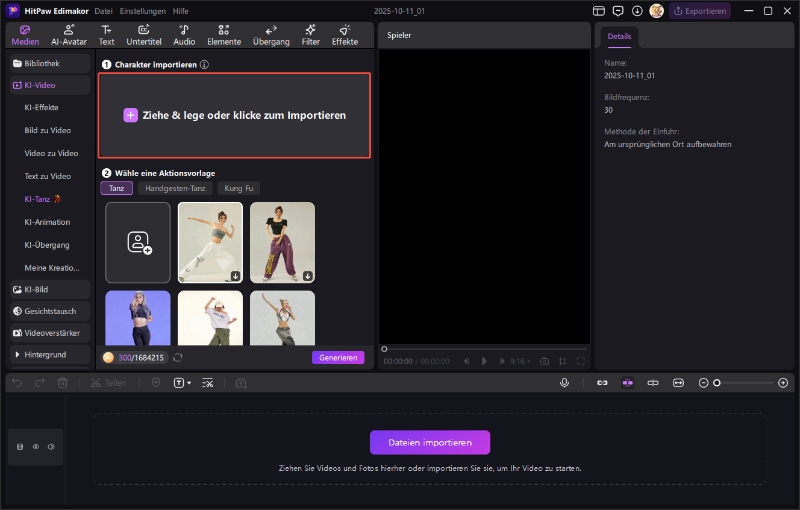Open the 9:16 aspect ratio dropdown
800x510 pixels.
[520, 361]
